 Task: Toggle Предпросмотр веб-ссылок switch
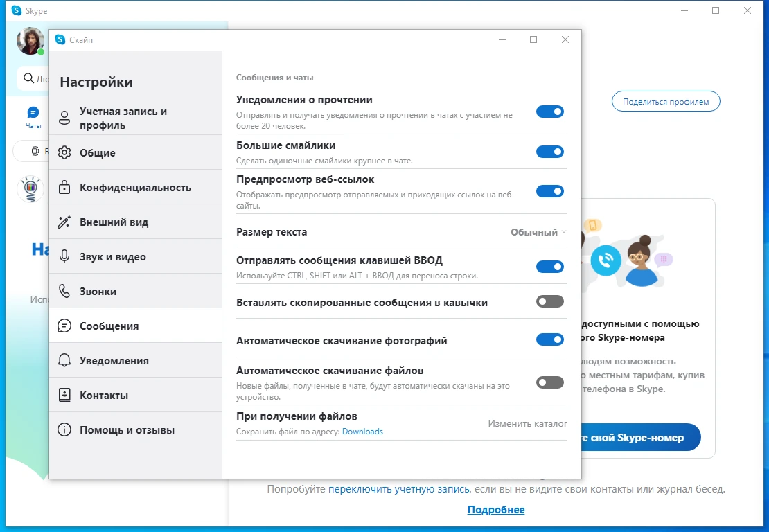550,191
